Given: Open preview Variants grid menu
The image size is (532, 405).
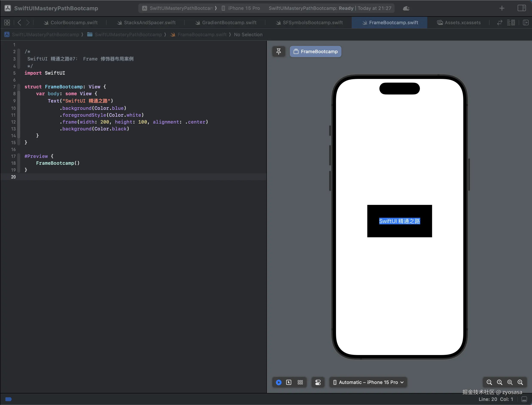Looking at the screenshot, I should (x=300, y=382).
